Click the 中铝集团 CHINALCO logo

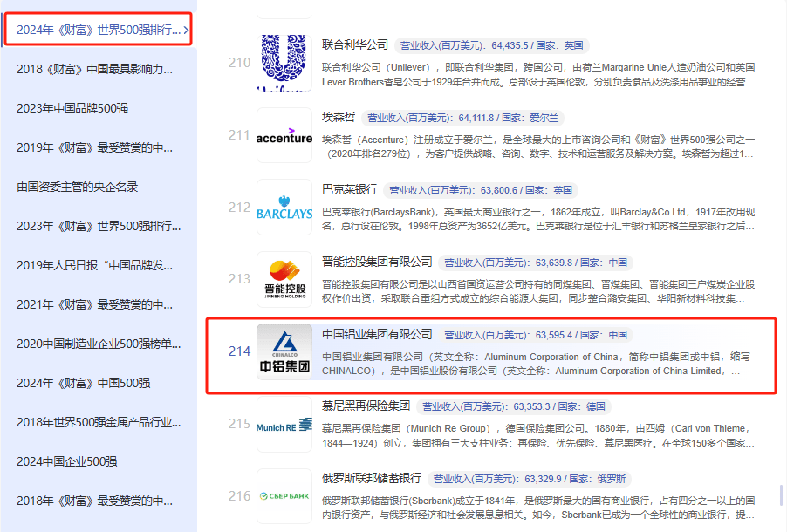(284, 351)
